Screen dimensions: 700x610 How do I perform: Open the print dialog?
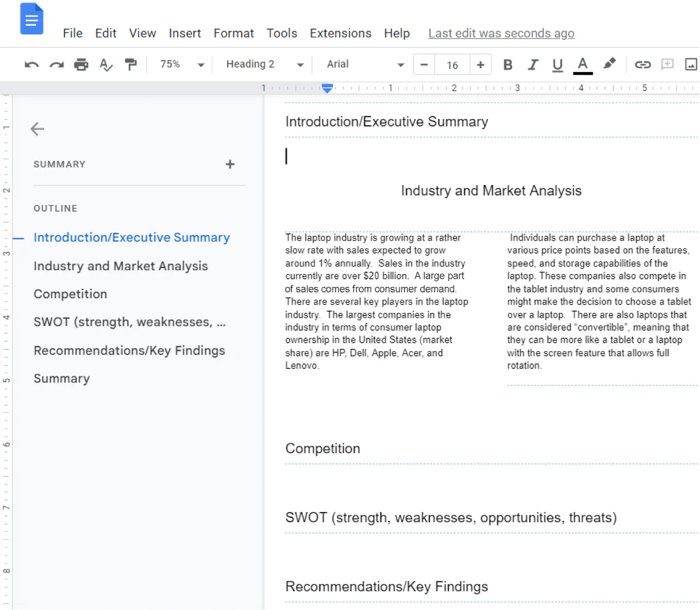click(x=81, y=64)
